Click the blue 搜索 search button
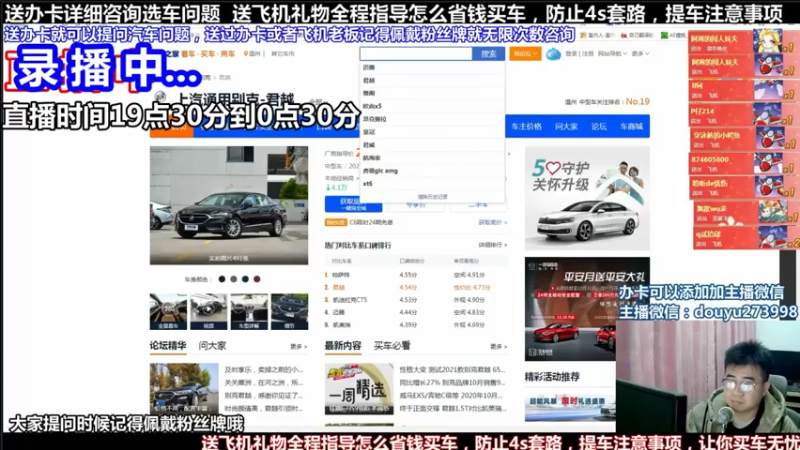 click(x=488, y=54)
